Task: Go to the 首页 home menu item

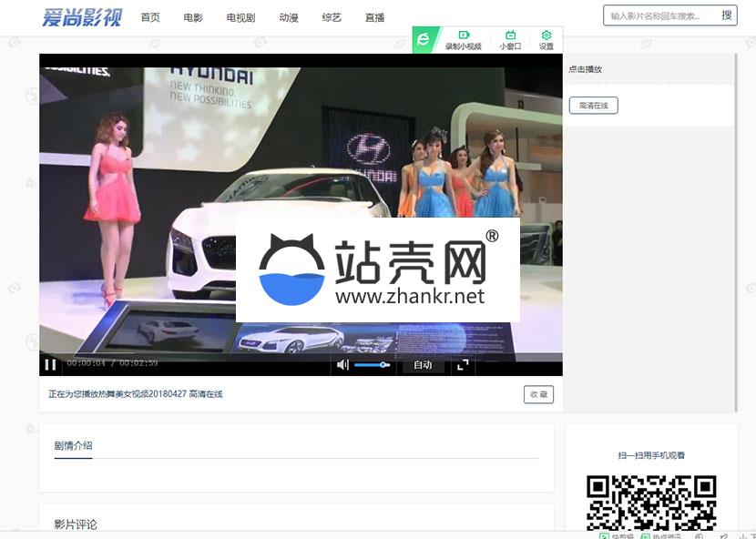Action: tap(150, 17)
